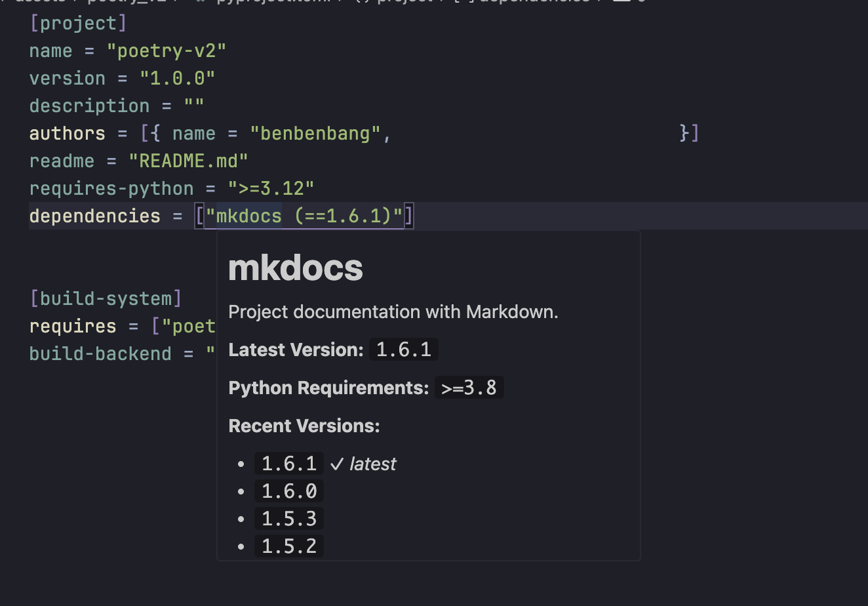Click the requires key under build-system
The image size is (868, 606).
click(x=73, y=326)
